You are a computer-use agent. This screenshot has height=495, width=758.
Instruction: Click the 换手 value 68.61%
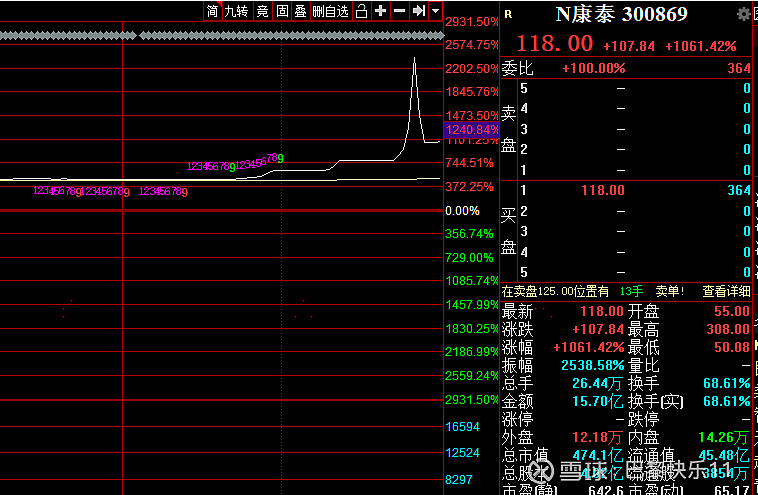(x=727, y=384)
